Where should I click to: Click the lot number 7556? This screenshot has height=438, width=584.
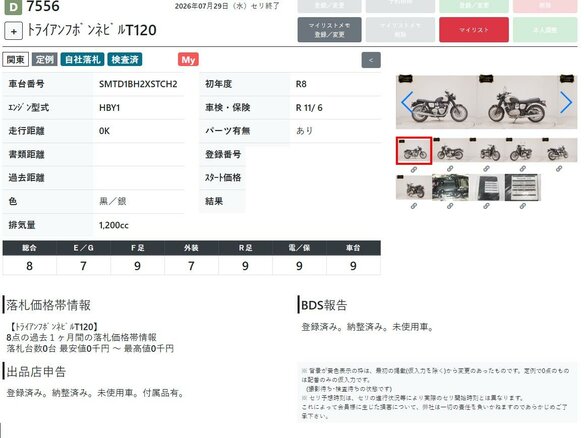click(43, 6)
